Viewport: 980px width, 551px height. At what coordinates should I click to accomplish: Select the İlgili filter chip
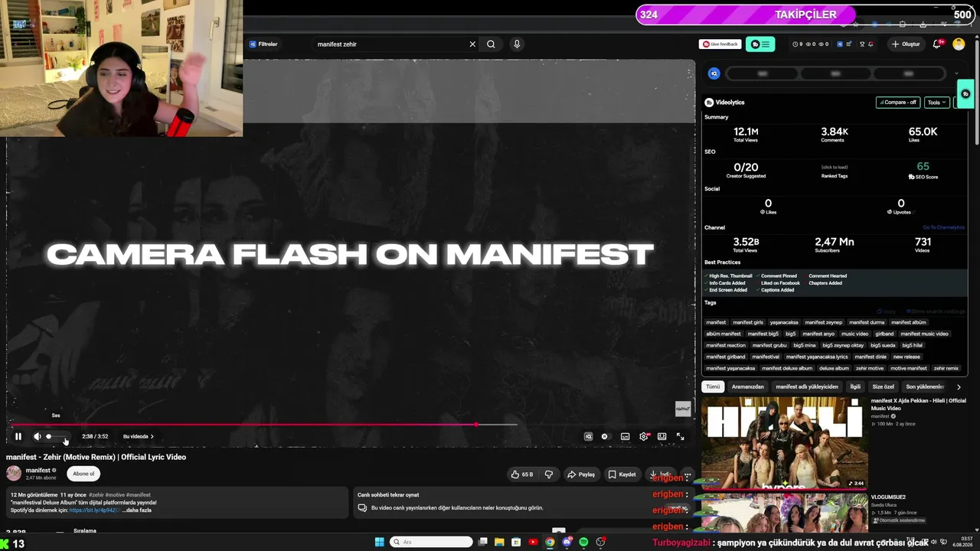coord(855,386)
